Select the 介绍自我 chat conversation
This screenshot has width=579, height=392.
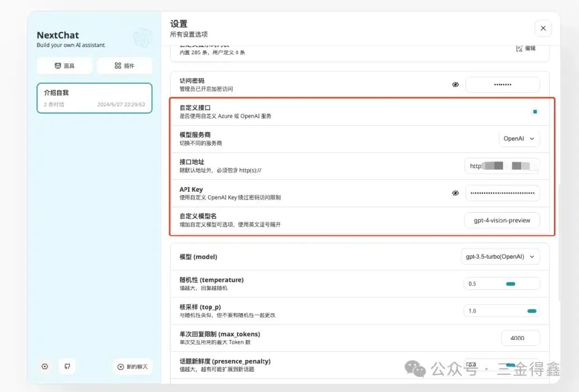pyautogui.click(x=94, y=98)
